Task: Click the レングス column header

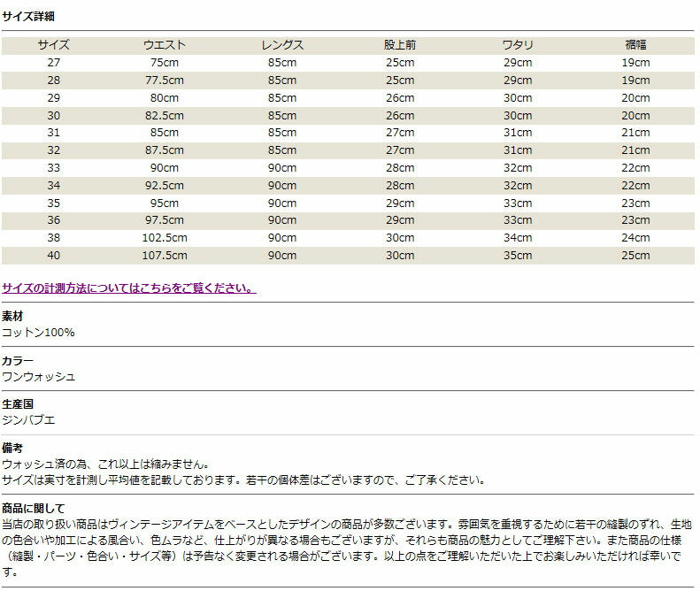Action: (282, 45)
